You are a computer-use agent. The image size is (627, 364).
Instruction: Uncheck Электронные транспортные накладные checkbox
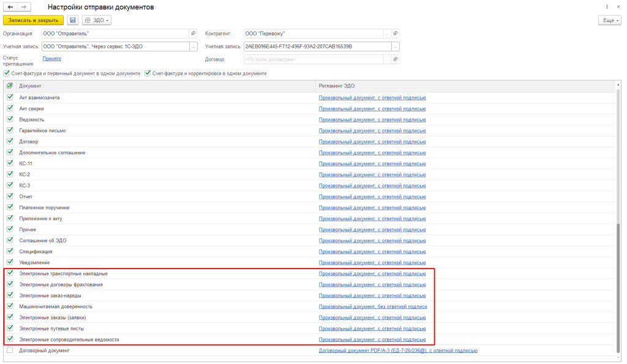tap(10, 273)
